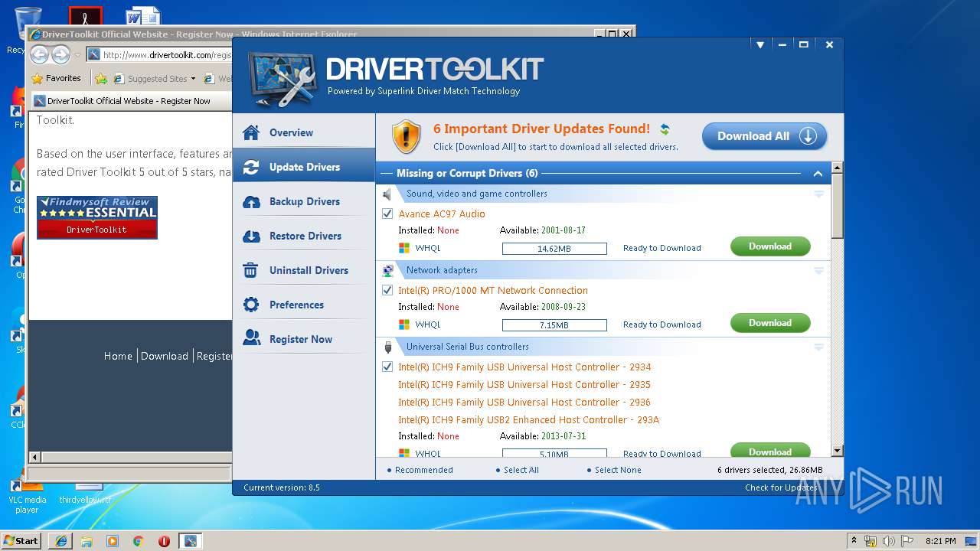Go to Restore Drivers
This screenshot has width=980, height=551.
(x=304, y=236)
